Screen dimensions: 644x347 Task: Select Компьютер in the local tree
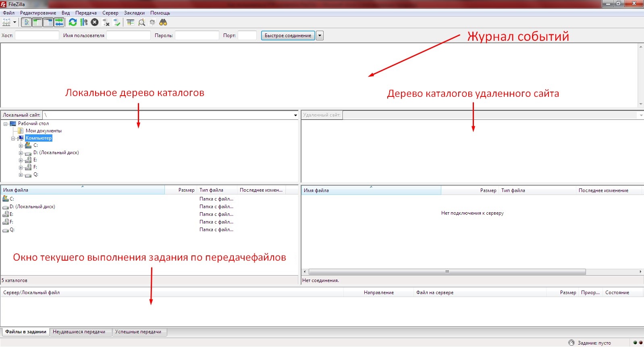[x=39, y=138]
